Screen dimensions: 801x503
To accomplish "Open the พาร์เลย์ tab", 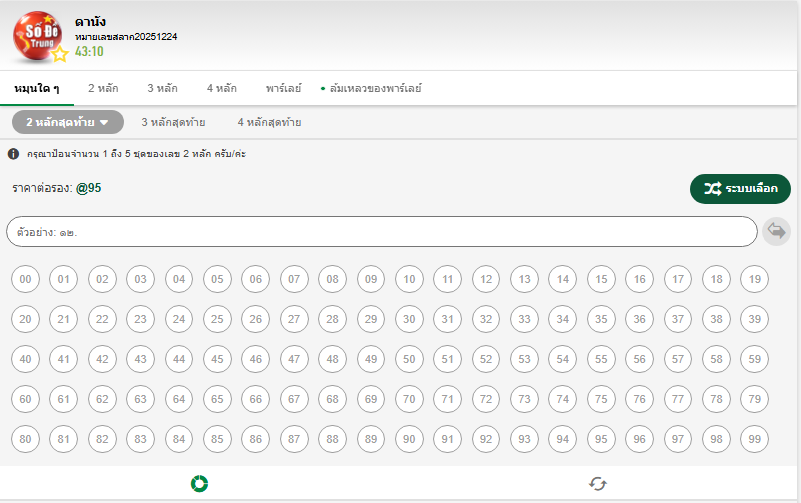I will point(284,88).
